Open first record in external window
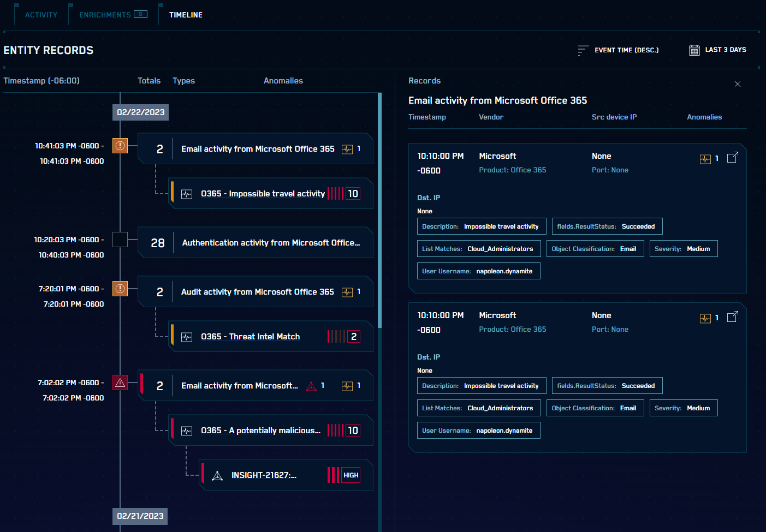 tap(733, 157)
